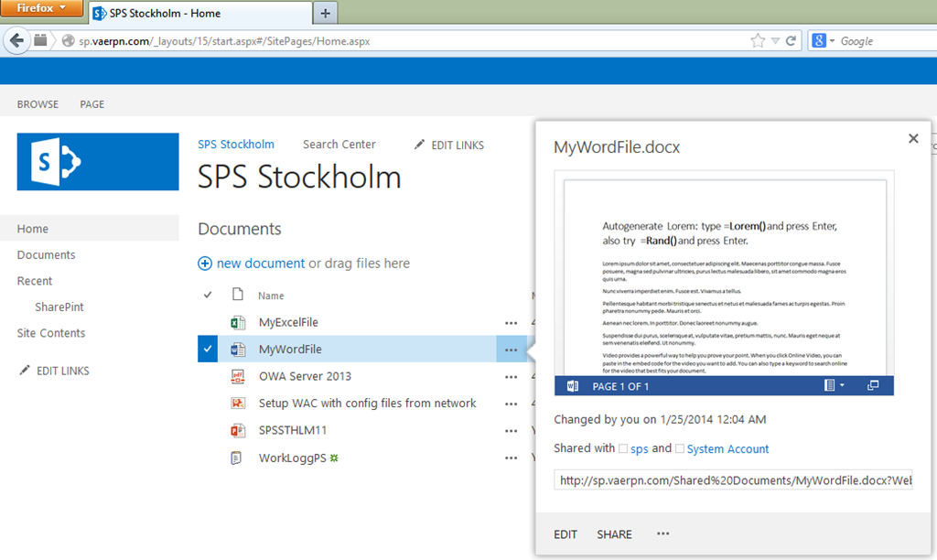Open Recent in the left navigation
Screen dimensions: 937x560
pyautogui.click(x=35, y=281)
